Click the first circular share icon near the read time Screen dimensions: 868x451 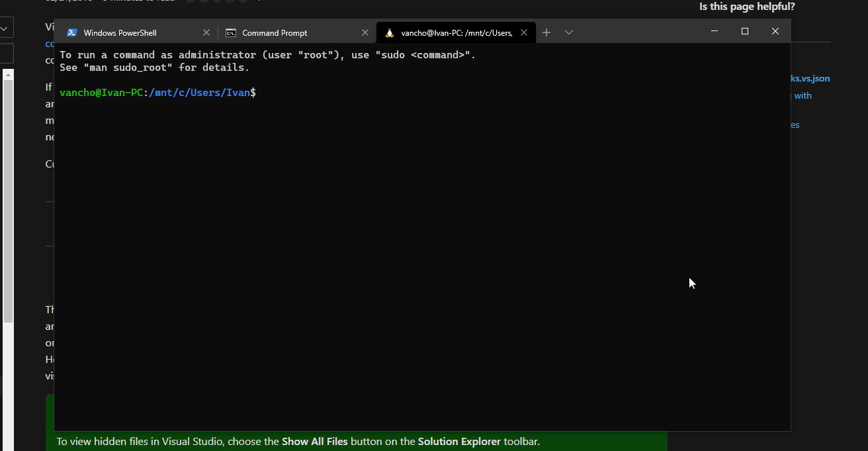(x=190, y=1)
